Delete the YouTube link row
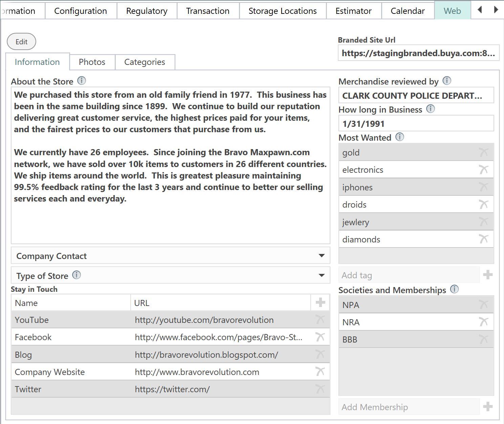This screenshot has height=424, width=504. (x=320, y=320)
